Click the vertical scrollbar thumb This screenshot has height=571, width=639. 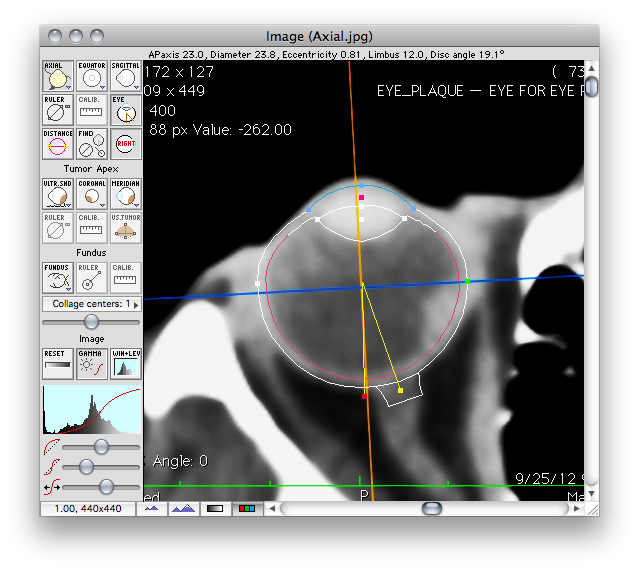pos(592,87)
